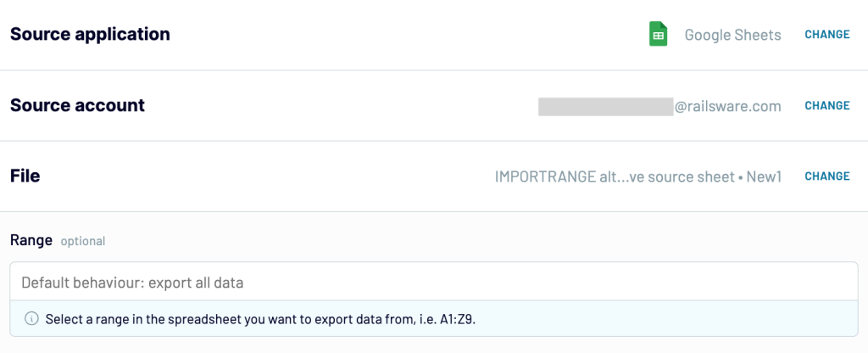Click the Google Sheets application name

click(733, 35)
